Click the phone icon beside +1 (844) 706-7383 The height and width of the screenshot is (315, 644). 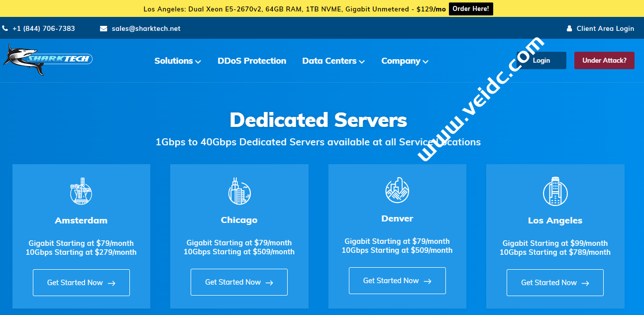click(5, 29)
